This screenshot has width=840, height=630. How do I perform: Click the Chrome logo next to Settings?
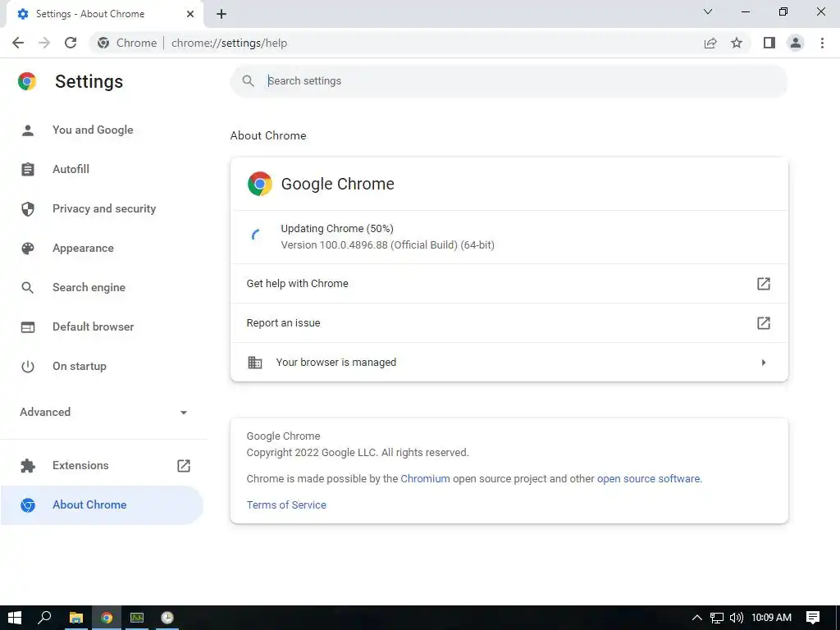[27, 81]
